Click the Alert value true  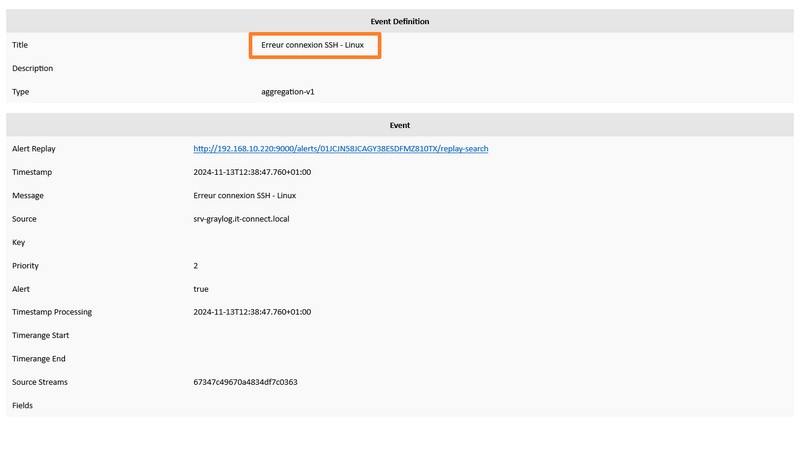click(x=201, y=289)
